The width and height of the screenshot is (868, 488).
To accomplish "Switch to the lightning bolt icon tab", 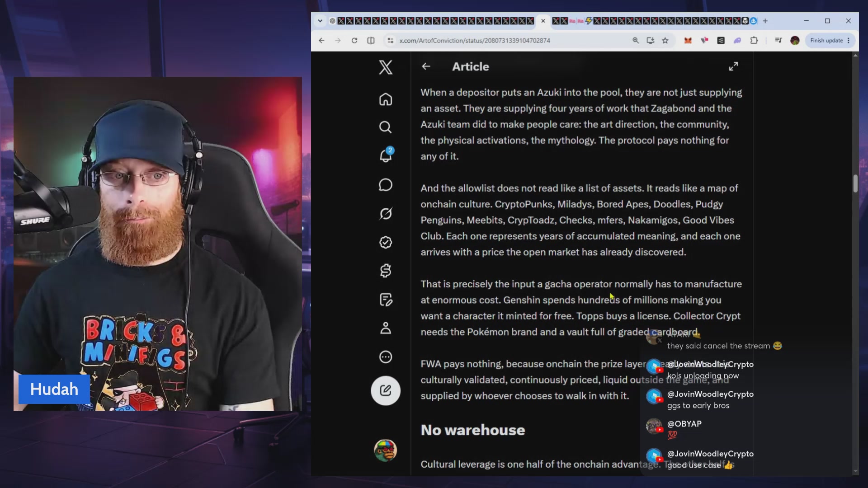I will [x=589, y=21].
